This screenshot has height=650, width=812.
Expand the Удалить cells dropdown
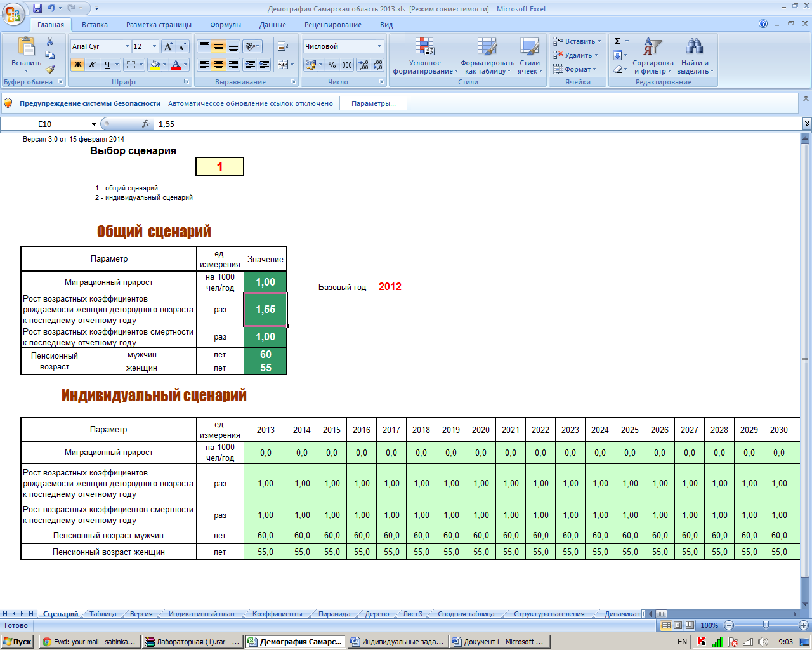click(596, 55)
